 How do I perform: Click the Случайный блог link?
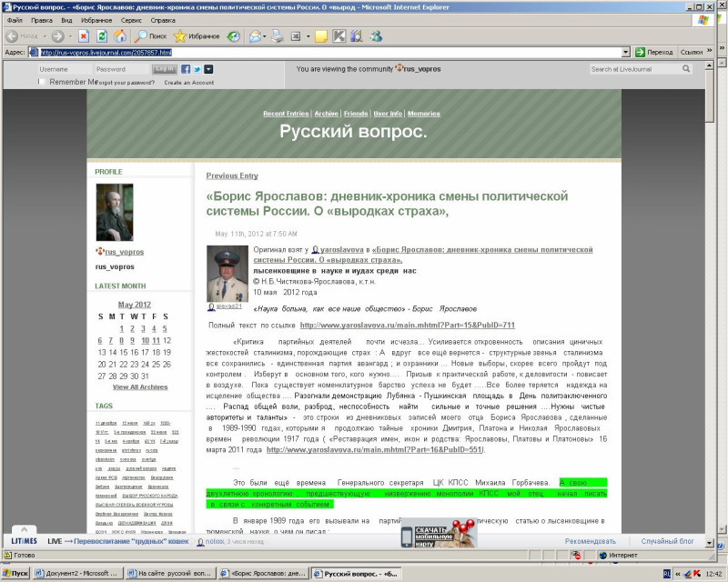(668, 541)
